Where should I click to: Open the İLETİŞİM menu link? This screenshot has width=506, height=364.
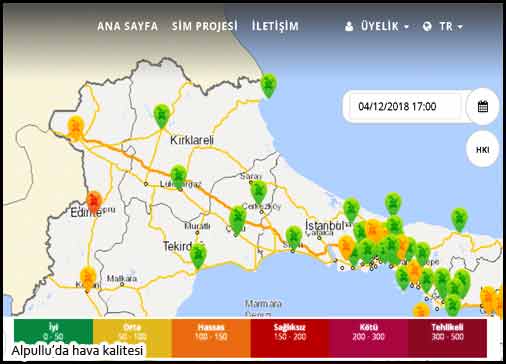[275, 26]
